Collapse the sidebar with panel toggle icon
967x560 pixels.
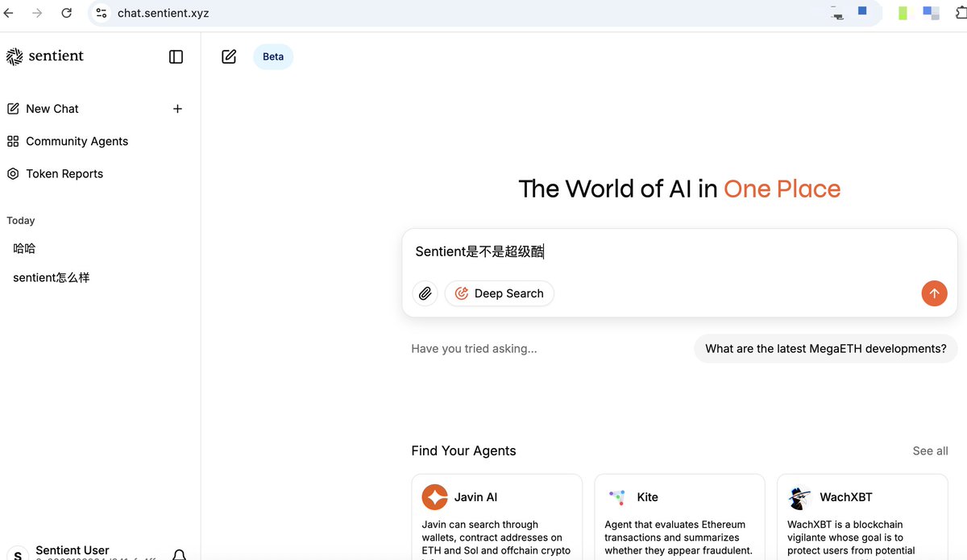[x=176, y=56]
